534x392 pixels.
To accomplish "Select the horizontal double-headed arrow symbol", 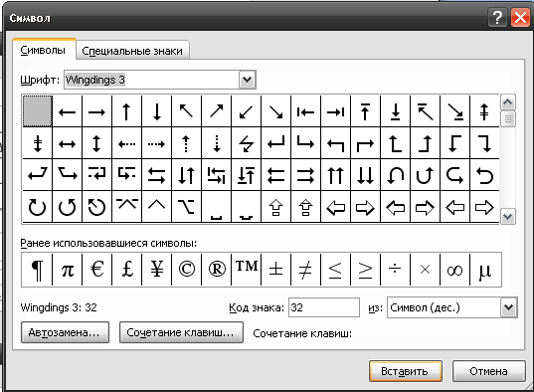I will pyautogui.click(x=67, y=143).
